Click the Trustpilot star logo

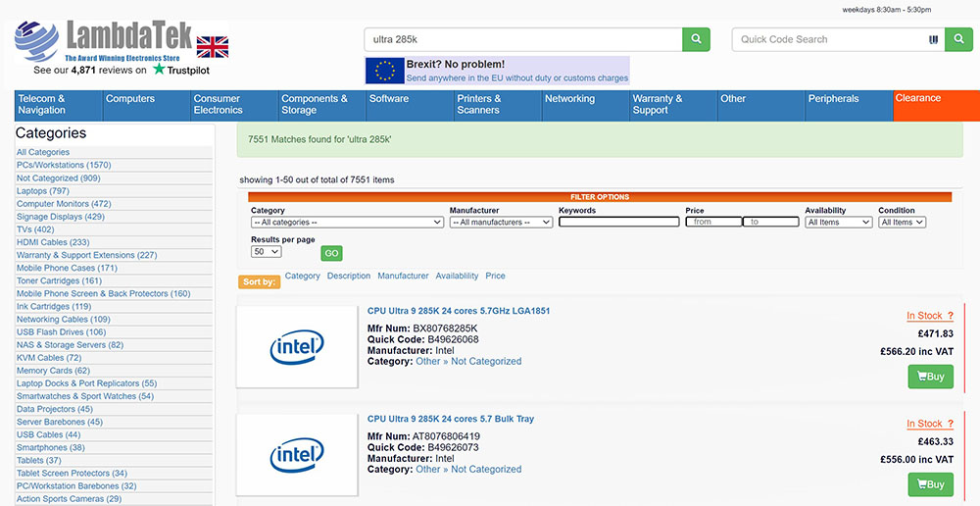pos(159,70)
